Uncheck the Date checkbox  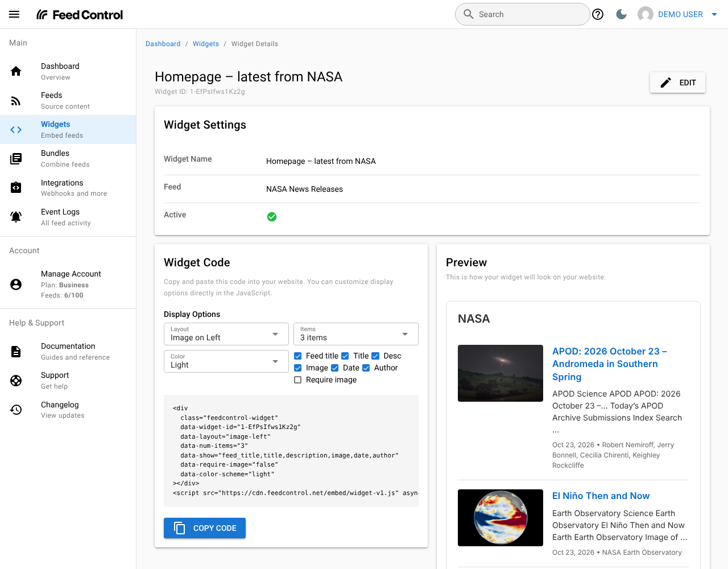coord(335,368)
